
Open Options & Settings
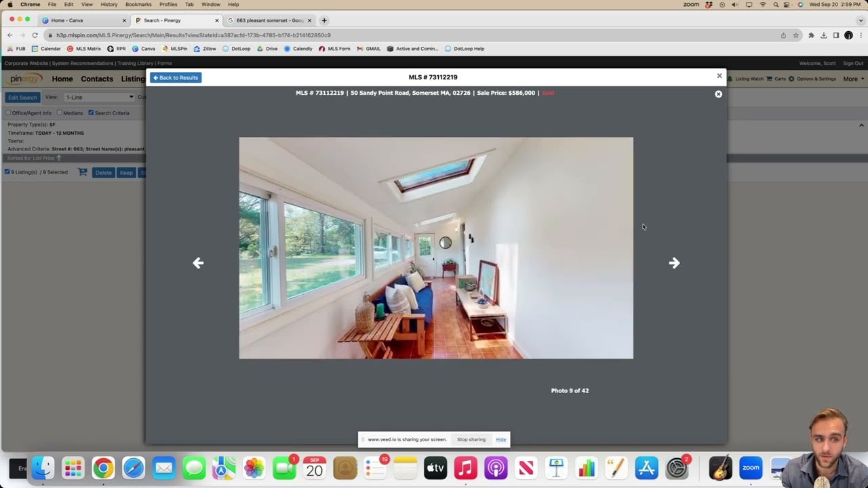pos(812,79)
